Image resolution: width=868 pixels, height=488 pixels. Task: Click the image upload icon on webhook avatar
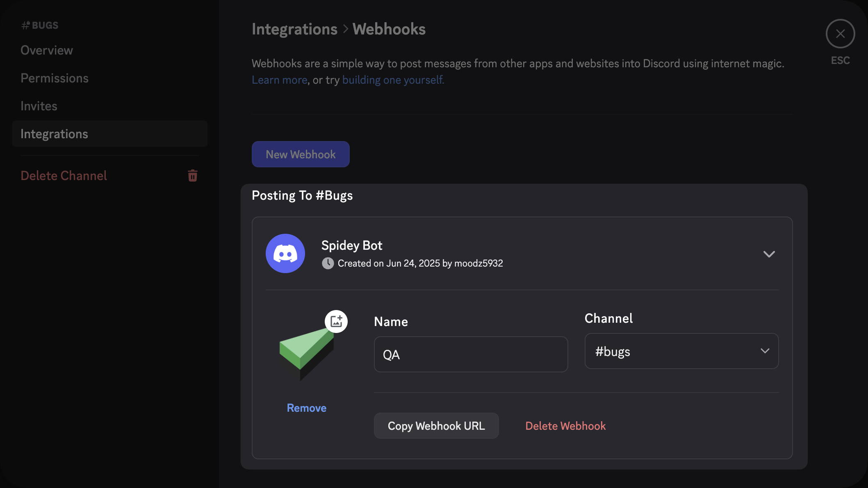(x=336, y=321)
